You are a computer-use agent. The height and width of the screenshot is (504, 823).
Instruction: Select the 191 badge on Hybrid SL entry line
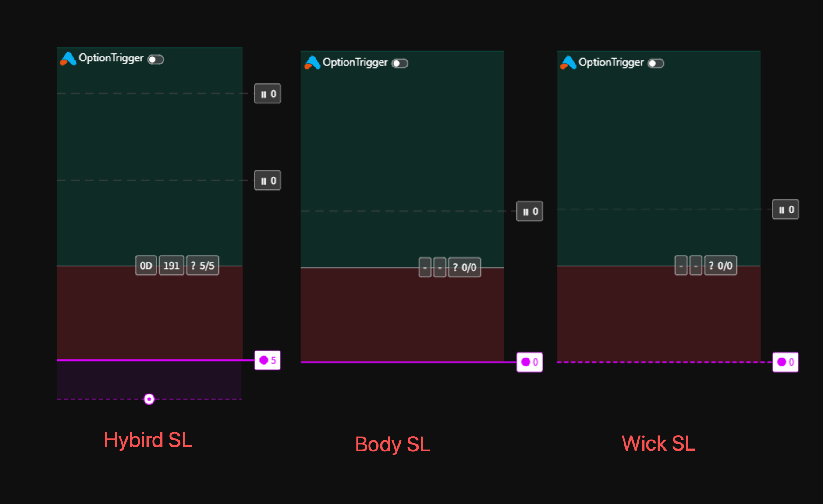(171, 266)
